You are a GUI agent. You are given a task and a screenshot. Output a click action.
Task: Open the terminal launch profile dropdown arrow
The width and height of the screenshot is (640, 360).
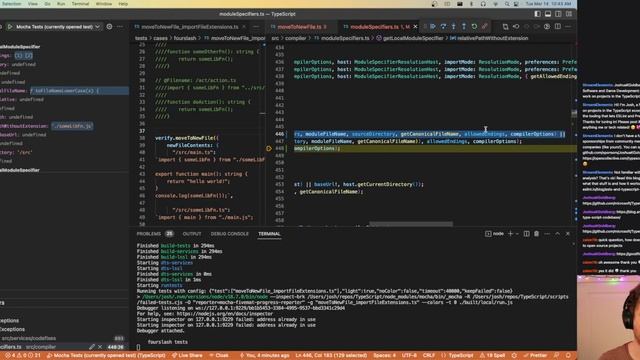pos(517,234)
